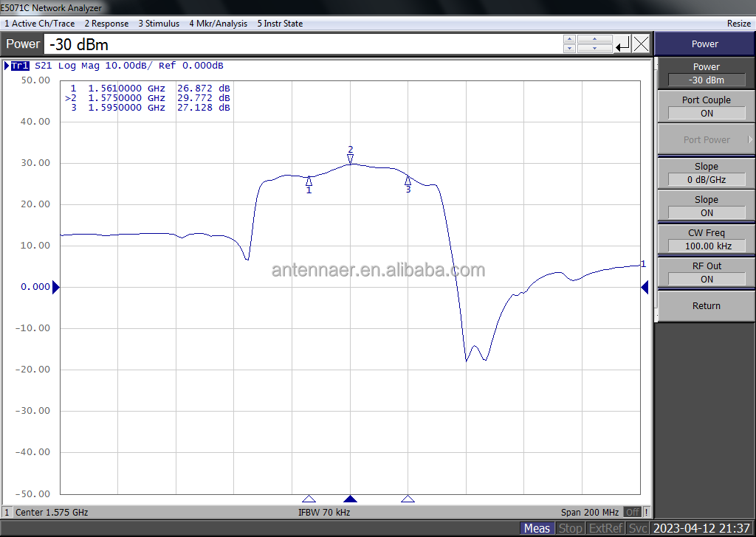Click the small up-arrow stepper for Power

(569, 40)
